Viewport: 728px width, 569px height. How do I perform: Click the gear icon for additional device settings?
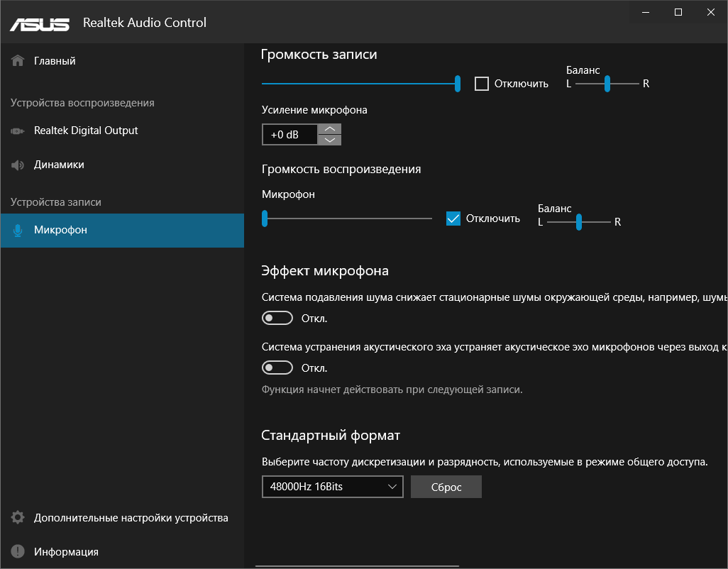(x=18, y=518)
